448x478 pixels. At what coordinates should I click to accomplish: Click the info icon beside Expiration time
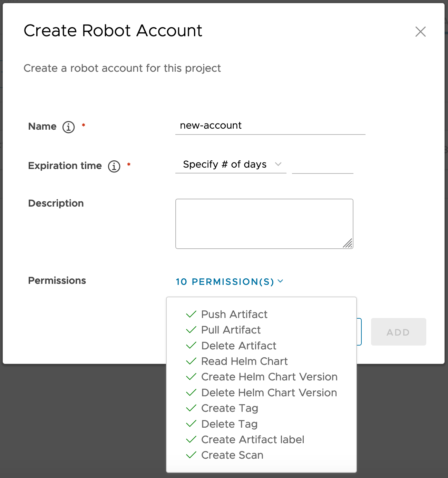pos(114,166)
